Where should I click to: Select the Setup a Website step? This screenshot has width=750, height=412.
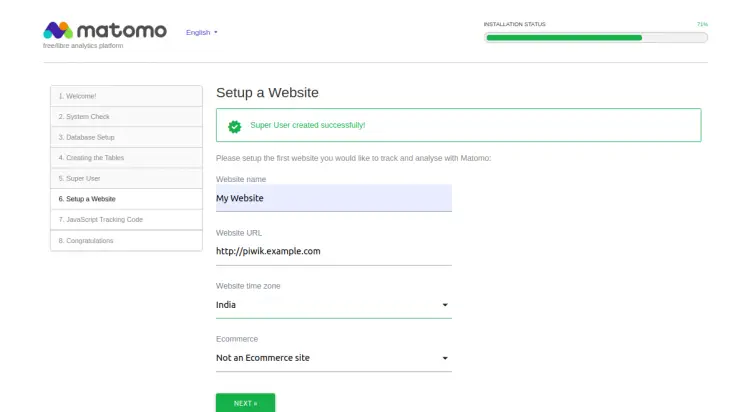coord(126,199)
